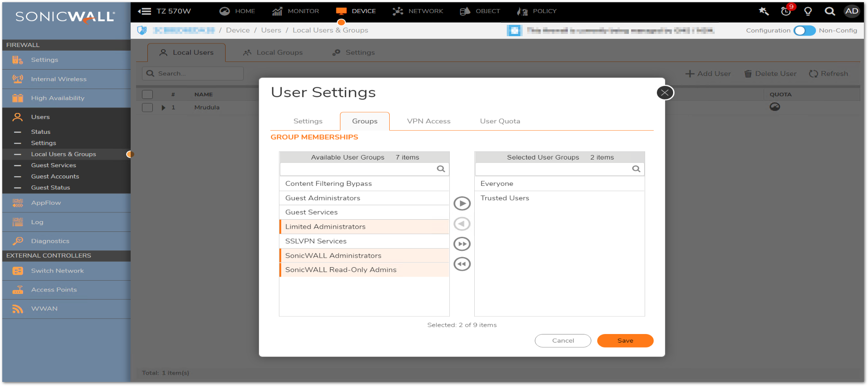Select Guest Administrators group
868x386 pixels.
(x=364, y=198)
